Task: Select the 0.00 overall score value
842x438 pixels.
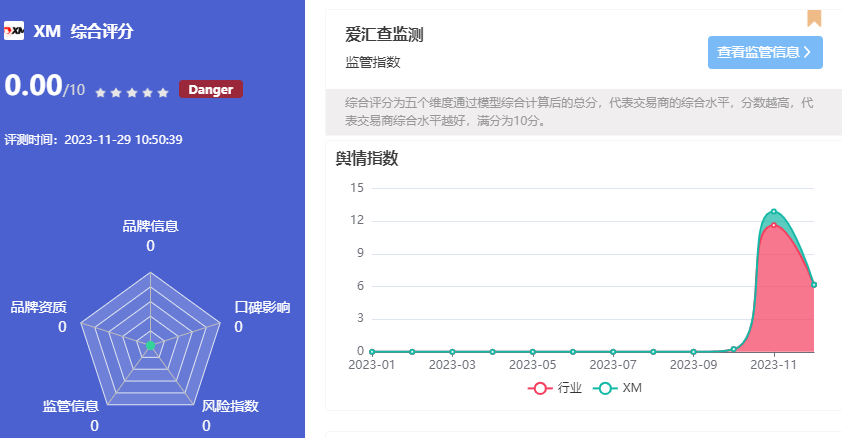Action: pyautogui.click(x=33, y=85)
